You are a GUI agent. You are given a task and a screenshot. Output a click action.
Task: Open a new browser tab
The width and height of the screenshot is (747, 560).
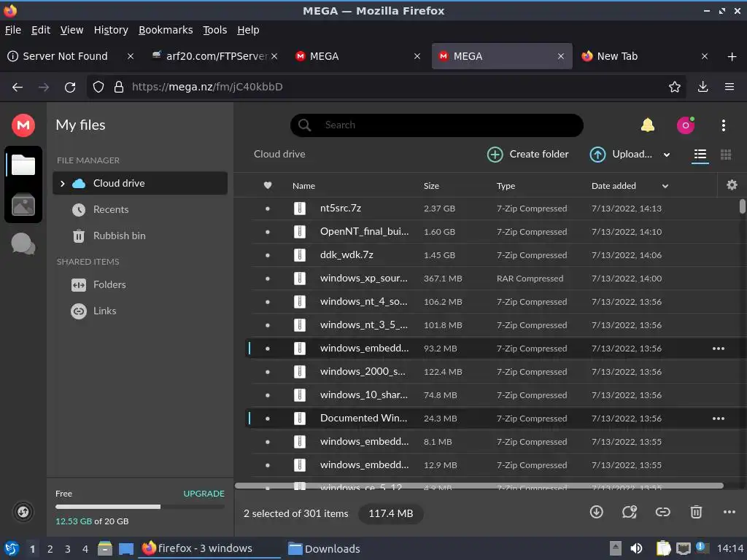732,57
